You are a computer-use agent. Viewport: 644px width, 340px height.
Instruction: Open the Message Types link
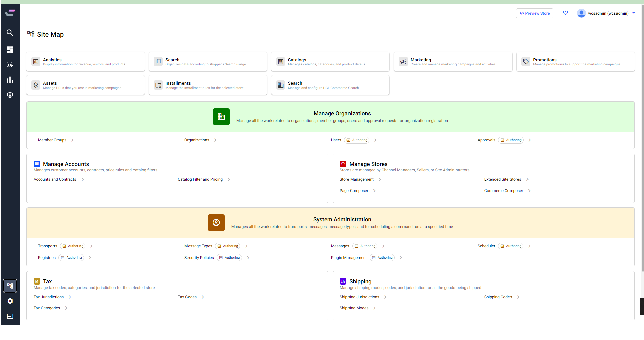(x=198, y=246)
